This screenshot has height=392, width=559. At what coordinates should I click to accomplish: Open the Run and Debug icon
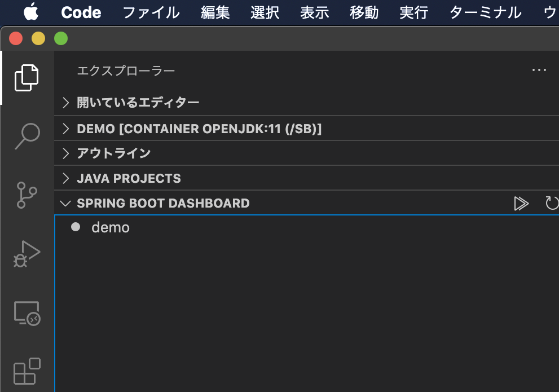[x=27, y=254]
